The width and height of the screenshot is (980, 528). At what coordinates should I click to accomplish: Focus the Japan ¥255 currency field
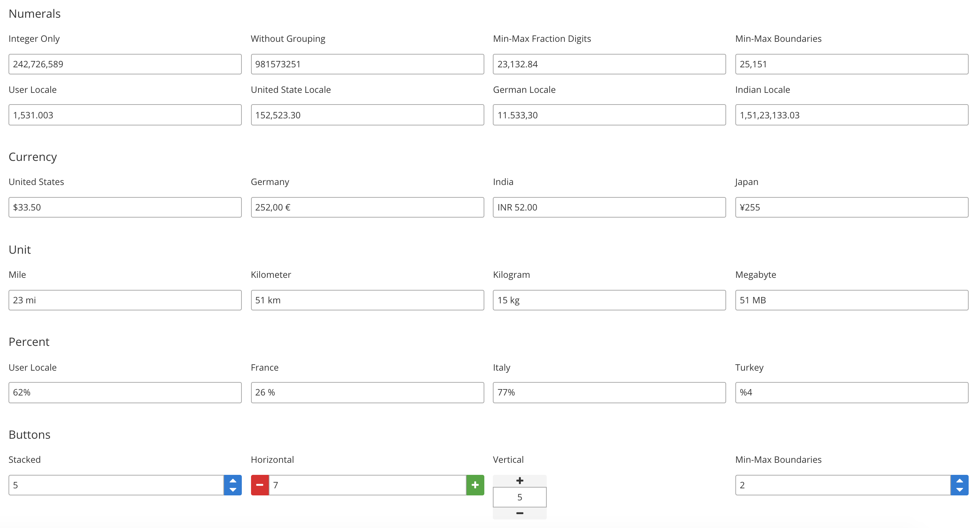point(851,207)
